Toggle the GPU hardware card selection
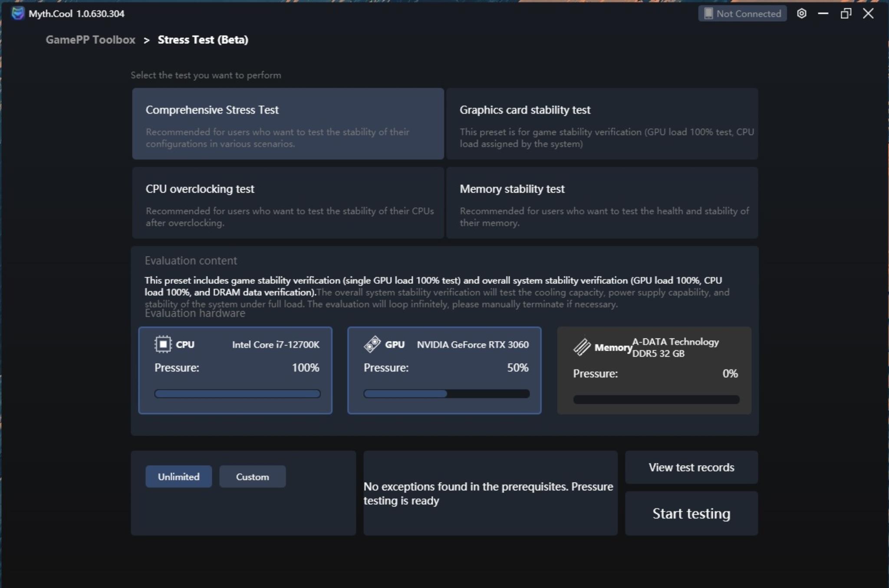The height and width of the screenshot is (588, 889). (x=444, y=370)
